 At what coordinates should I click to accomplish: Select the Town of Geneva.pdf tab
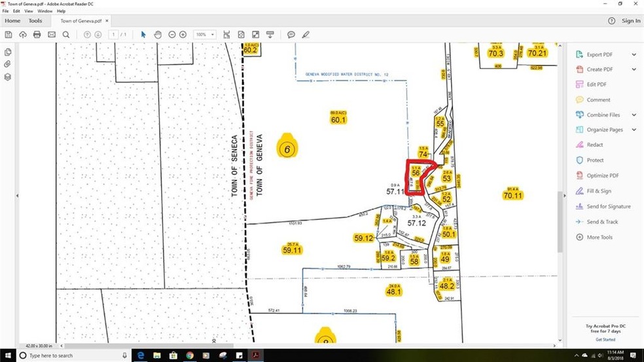[x=81, y=21]
